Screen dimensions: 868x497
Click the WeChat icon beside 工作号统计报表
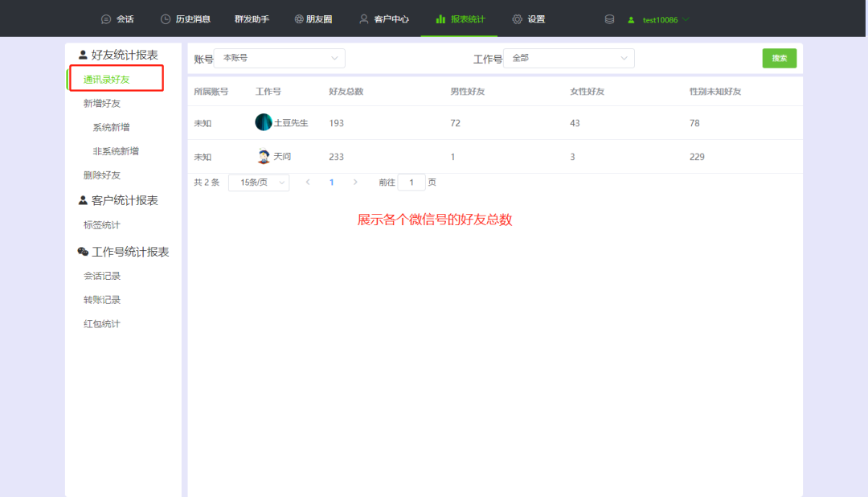tap(83, 252)
